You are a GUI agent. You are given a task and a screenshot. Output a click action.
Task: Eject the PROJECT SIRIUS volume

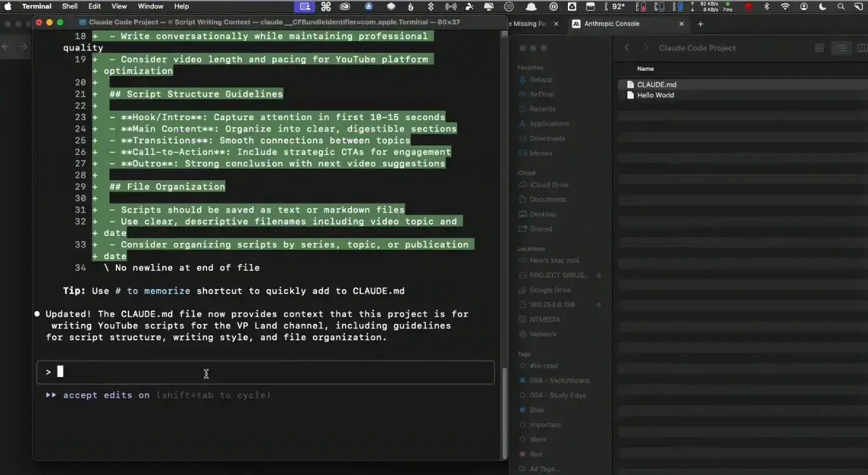pos(599,275)
